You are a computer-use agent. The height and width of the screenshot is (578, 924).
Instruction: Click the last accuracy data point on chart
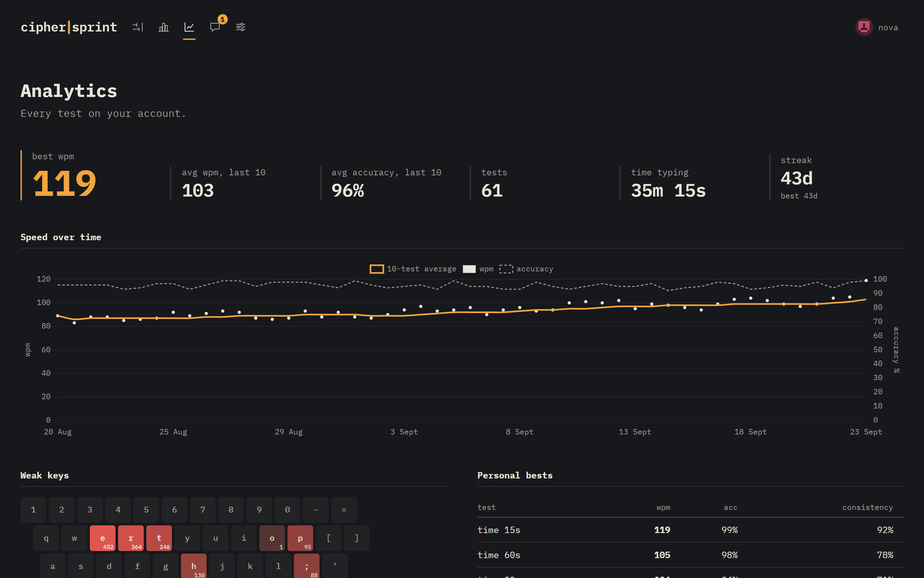pyautogui.click(x=866, y=281)
